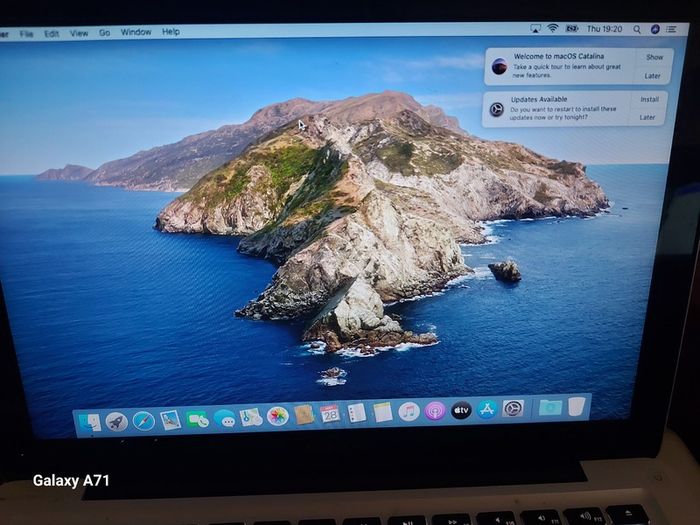The width and height of the screenshot is (700, 525).
Task: Open System Preferences gear icon
Action: click(x=513, y=408)
